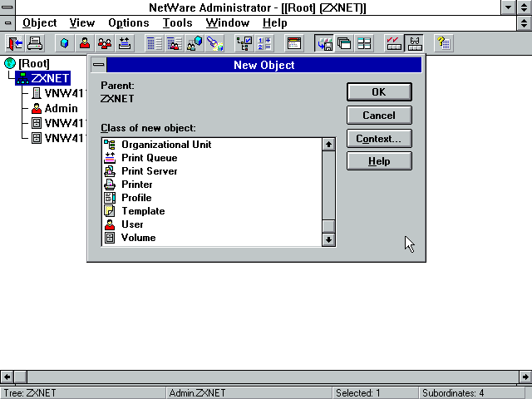Click the save-settings floppy toolbar icon

tap(324, 43)
